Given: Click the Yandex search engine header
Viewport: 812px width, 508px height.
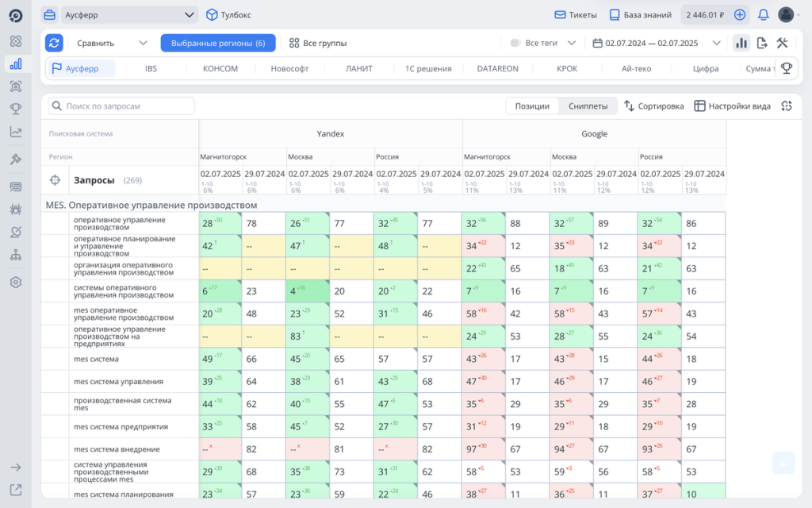Looking at the screenshot, I should coord(331,133).
